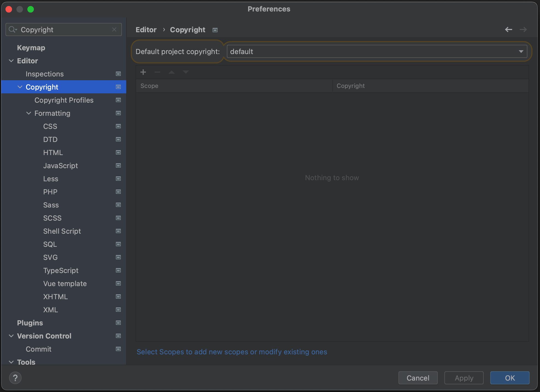Click the project icon on Copyright Profiles row
Screen dimensions: 540x392
(118, 100)
